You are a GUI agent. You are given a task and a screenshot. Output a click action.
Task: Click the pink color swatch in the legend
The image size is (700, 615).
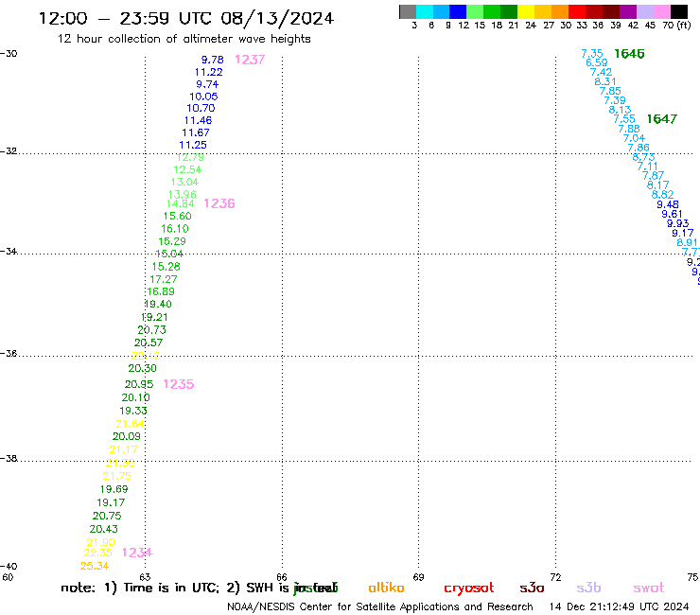[662, 11]
